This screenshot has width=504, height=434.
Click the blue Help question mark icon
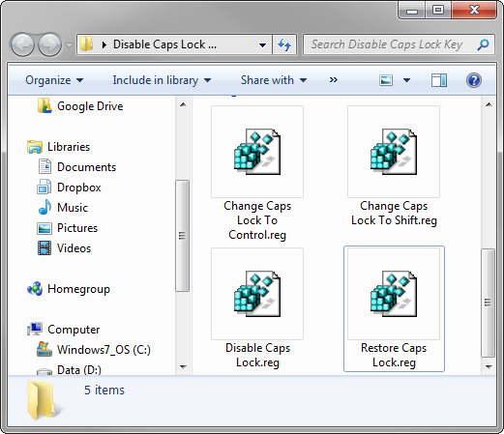[x=474, y=80]
